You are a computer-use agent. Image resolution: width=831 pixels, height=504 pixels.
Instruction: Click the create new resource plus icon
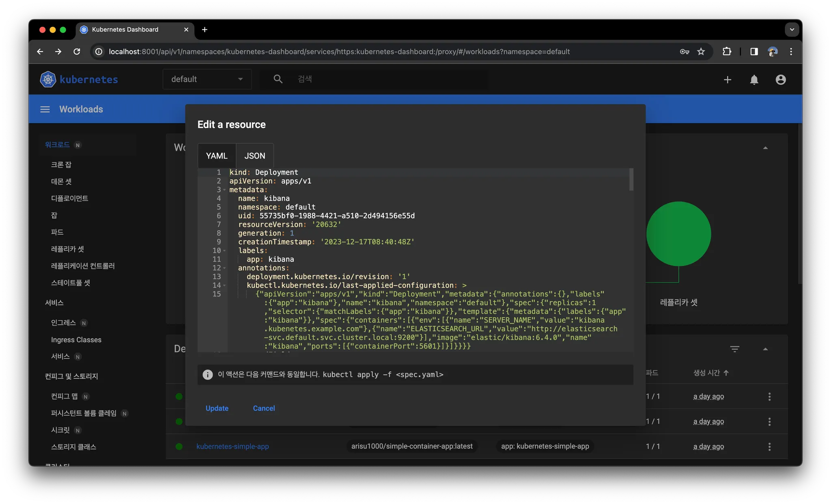pyautogui.click(x=728, y=80)
